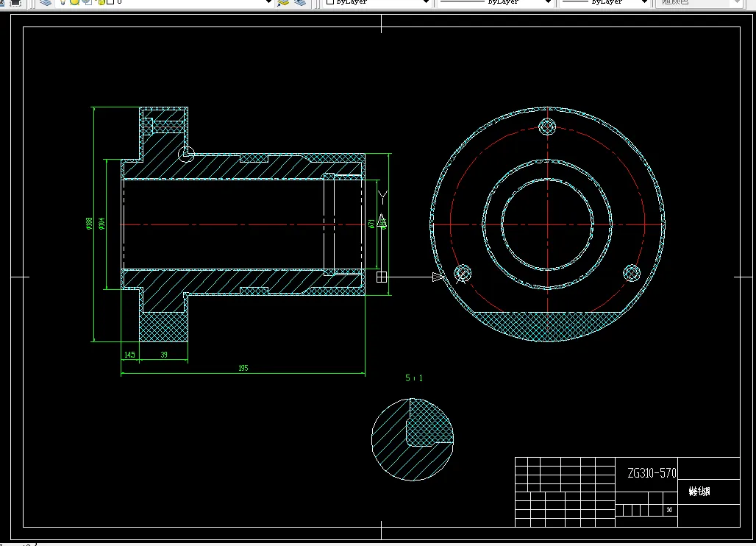
Task: Expand the layer name dropdown showing 0
Action: tap(268, 2)
